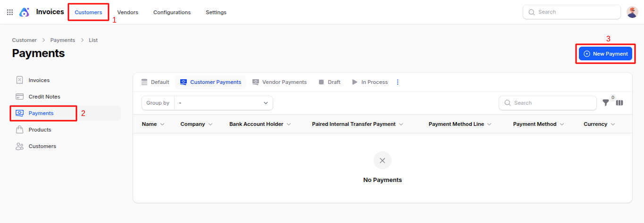644x223 pixels.
Task: Expand Currency column chevron
Action: click(613, 124)
